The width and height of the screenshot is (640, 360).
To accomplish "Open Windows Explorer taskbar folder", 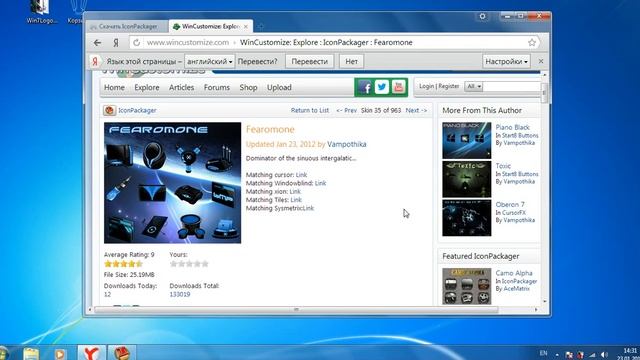I will [31, 353].
